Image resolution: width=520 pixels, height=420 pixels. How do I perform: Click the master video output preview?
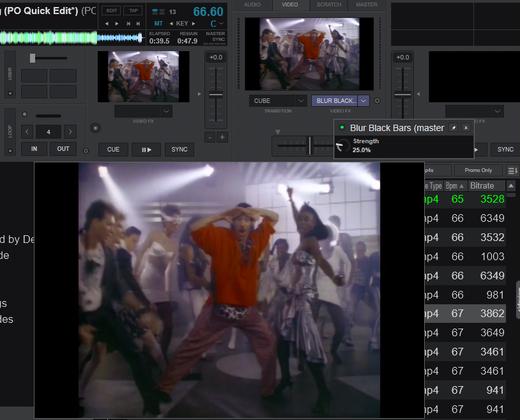click(x=309, y=54)
